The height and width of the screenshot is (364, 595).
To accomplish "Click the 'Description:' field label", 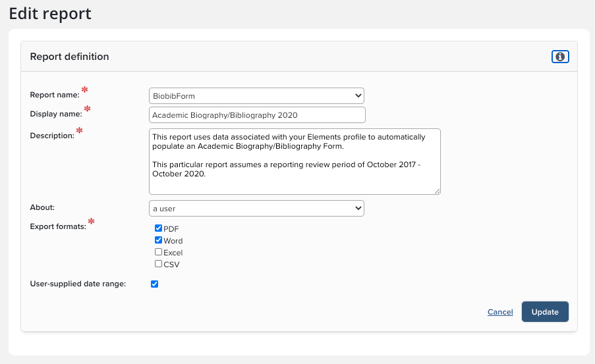I will (52, 136).
